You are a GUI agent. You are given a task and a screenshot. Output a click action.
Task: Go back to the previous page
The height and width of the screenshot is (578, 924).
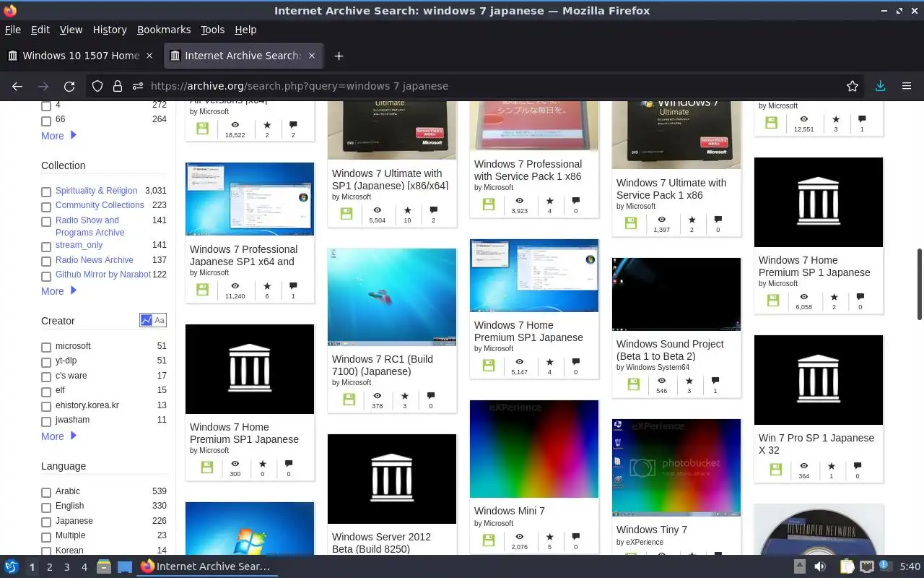(17, 86)
